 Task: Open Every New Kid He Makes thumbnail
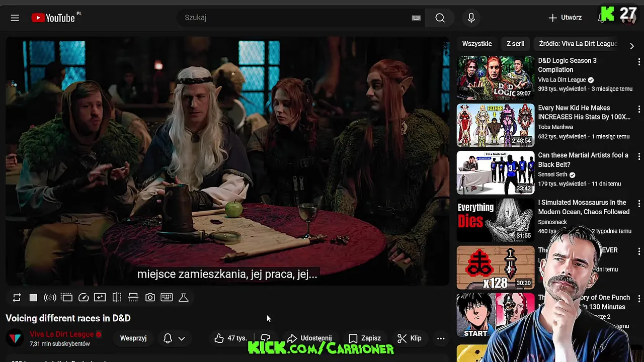[x=496, y=125]
